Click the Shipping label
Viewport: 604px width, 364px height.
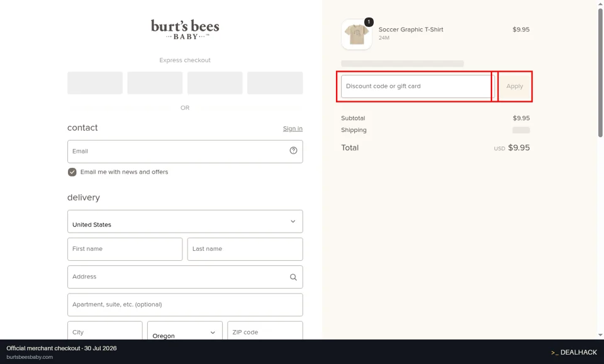click(354, 130)
